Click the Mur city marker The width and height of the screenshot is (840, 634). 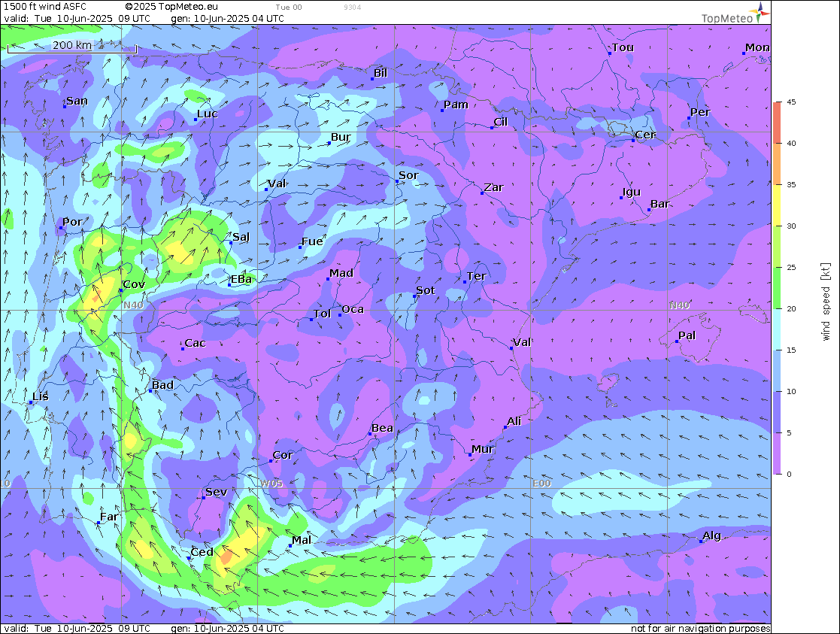(470, 454)
